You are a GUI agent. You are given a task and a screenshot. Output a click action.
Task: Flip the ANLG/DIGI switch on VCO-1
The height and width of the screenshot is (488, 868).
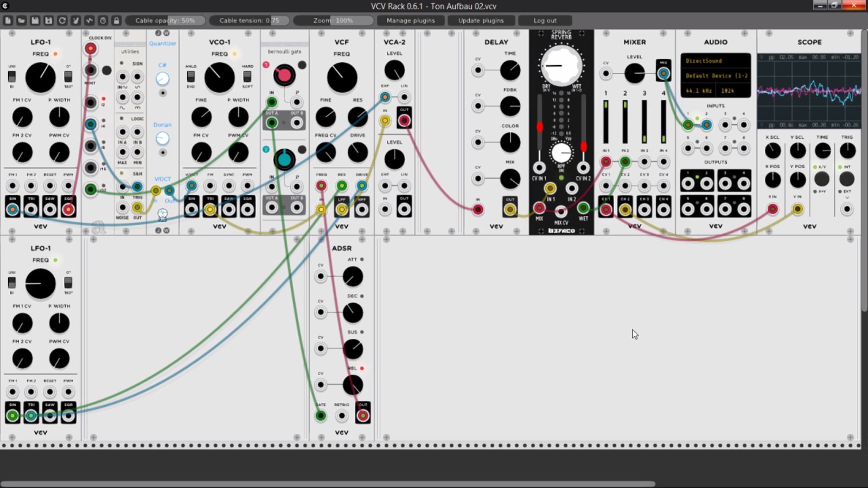point(191,76)
